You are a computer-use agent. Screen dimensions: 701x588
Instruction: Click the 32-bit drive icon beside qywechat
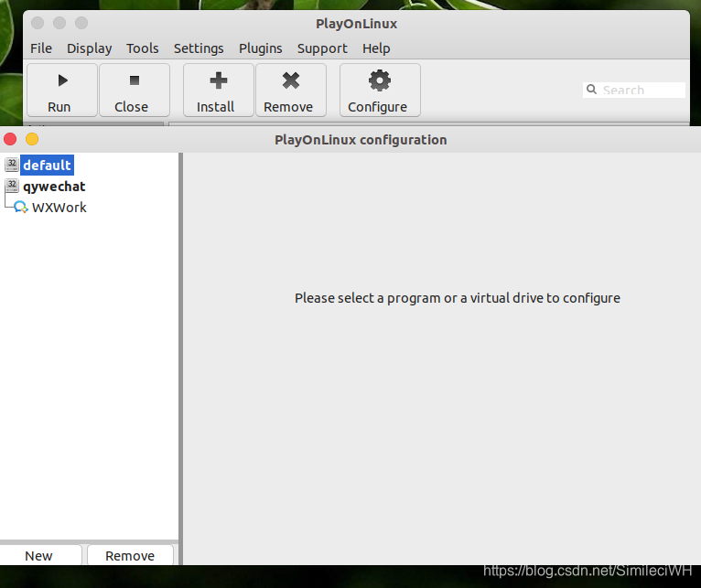[12, 186]
